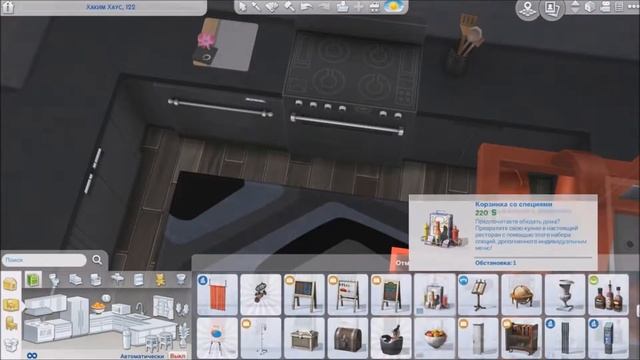This screenshot has height=360, width=640.
Task: Click the stove in room illustration
Action: 39,330
